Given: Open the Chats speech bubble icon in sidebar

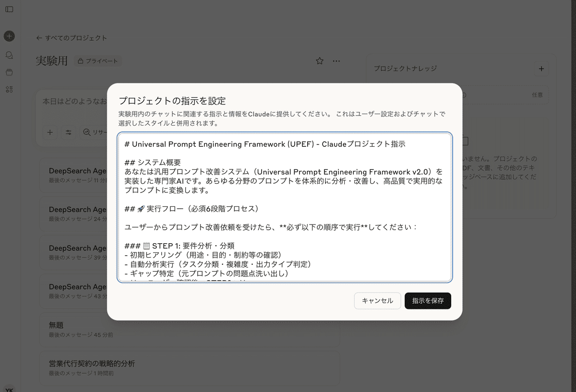Looking at the screenshot, I should coord(9,55).
